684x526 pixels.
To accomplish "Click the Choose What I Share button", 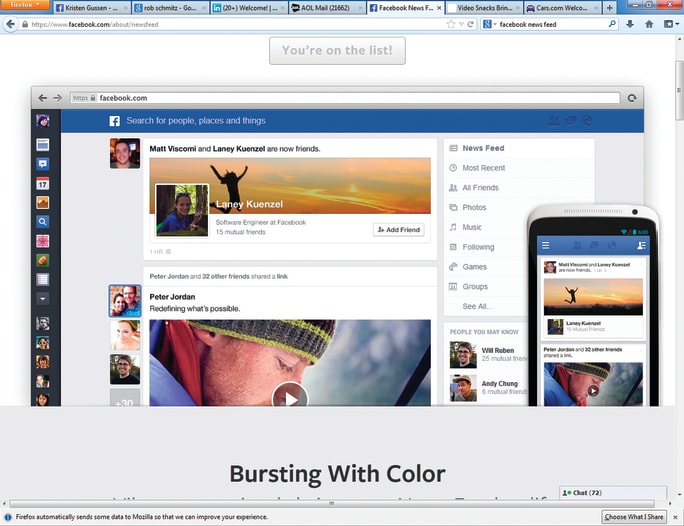I will [634, 517].
